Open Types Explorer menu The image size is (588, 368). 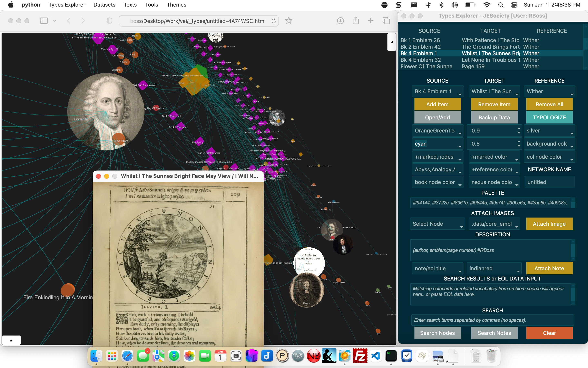(x=67, y=5)
